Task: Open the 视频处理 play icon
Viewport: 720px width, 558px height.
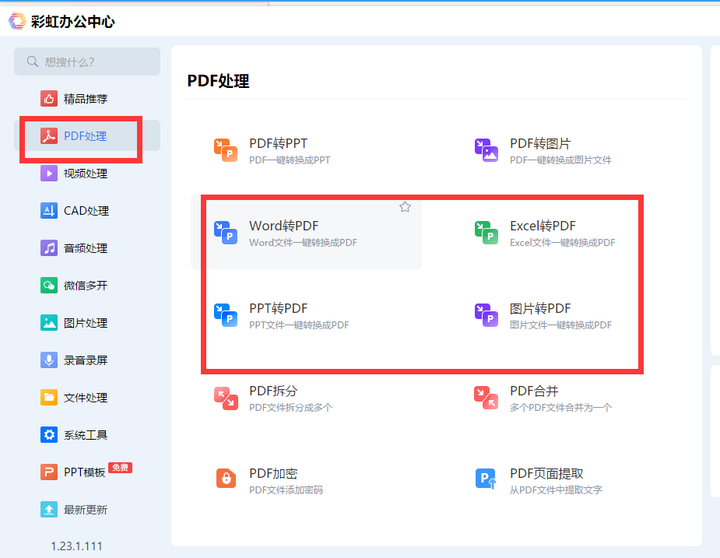Action: 49,174
